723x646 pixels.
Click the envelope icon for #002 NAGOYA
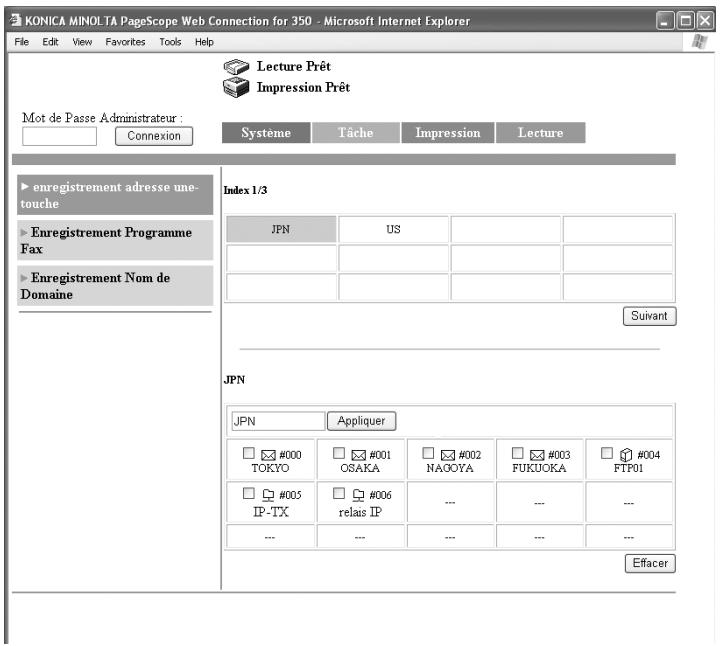tap(448, 455)
